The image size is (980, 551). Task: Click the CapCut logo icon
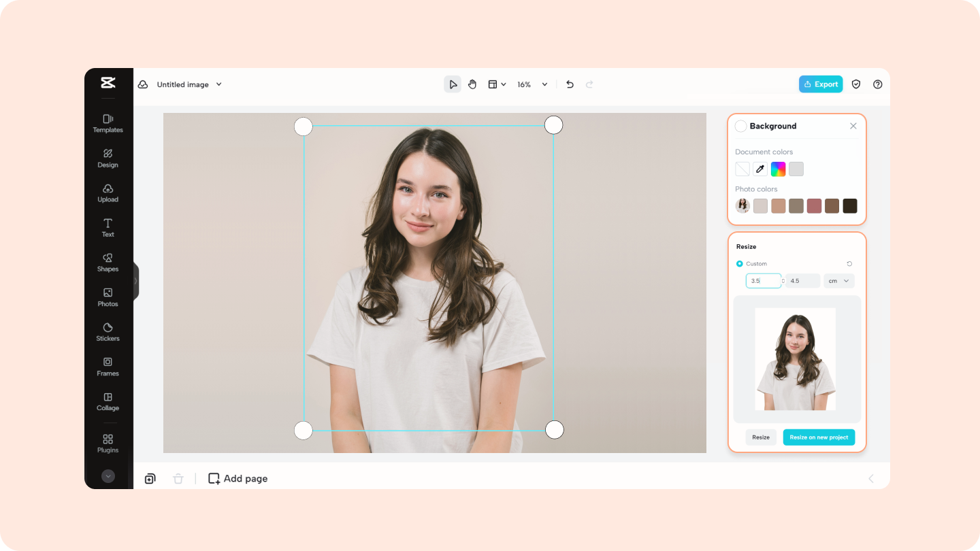(x=108, y=83)
